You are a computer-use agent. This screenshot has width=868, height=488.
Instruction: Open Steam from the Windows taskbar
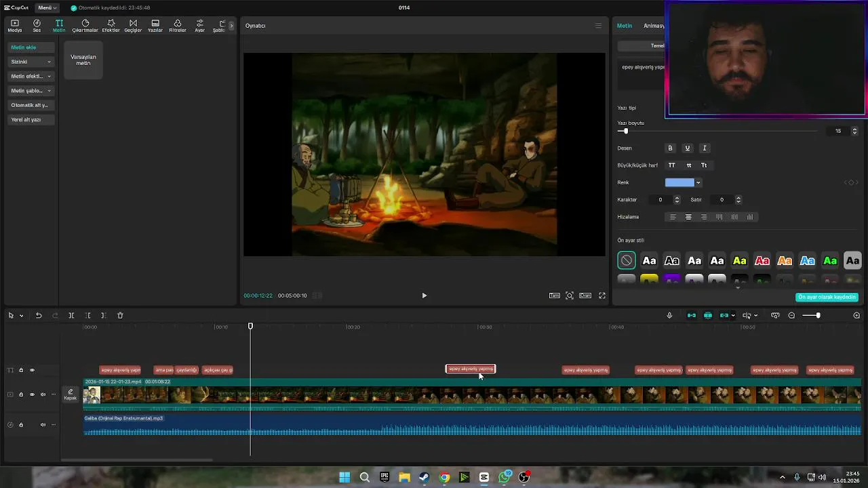[x=424, y=477]
